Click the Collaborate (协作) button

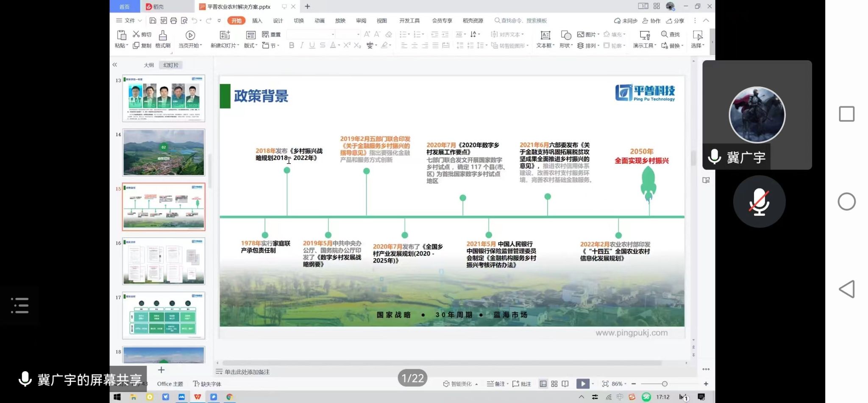click(651, 21)
